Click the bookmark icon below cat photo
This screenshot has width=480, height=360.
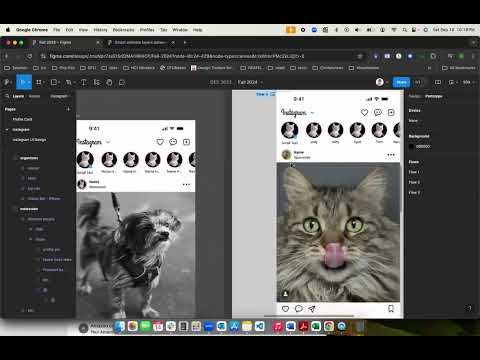(391, 309)
